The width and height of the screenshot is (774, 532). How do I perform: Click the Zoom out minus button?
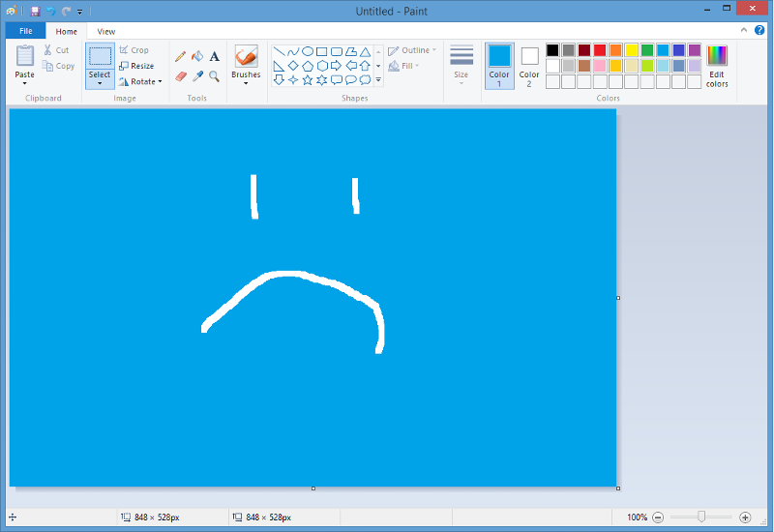[658, 517]
